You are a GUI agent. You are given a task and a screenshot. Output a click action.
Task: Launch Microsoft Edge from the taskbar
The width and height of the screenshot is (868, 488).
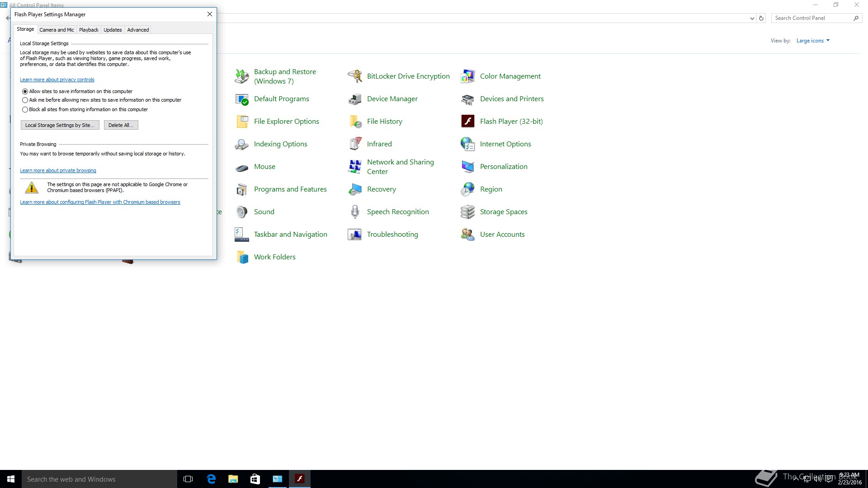(211, 479)
